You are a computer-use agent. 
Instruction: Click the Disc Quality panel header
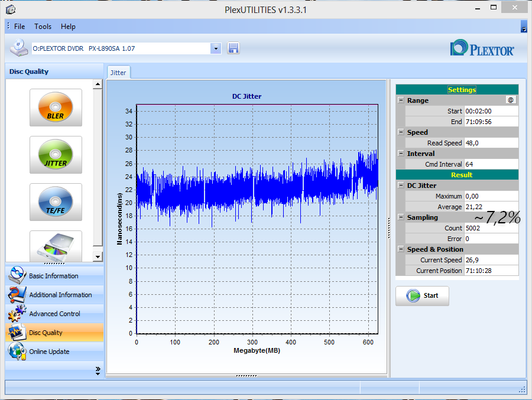click(54, 71)
